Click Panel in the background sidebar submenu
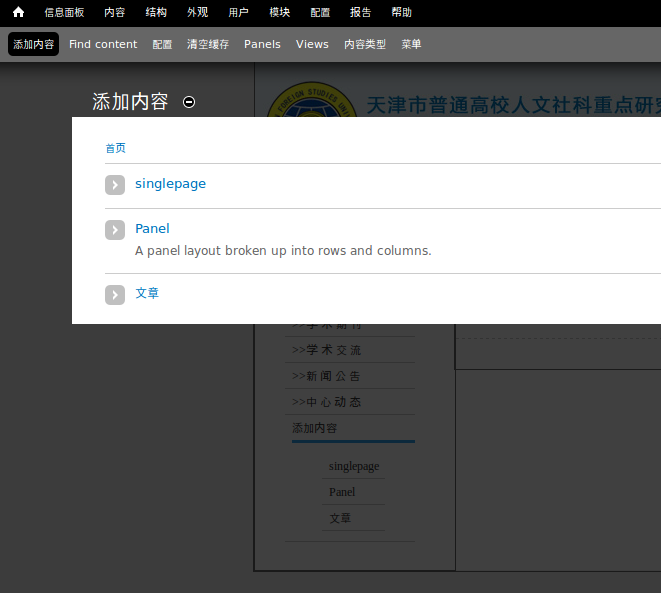 point(342,492)
